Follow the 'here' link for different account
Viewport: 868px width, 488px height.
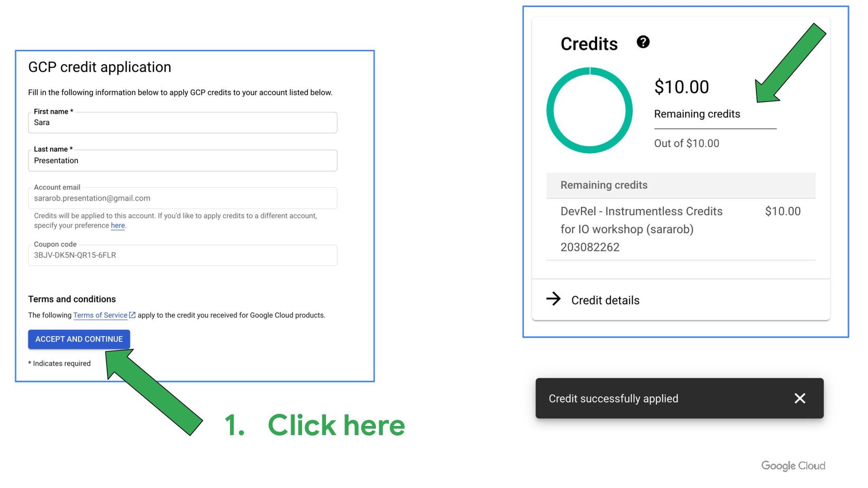click(x=118, y=225)
